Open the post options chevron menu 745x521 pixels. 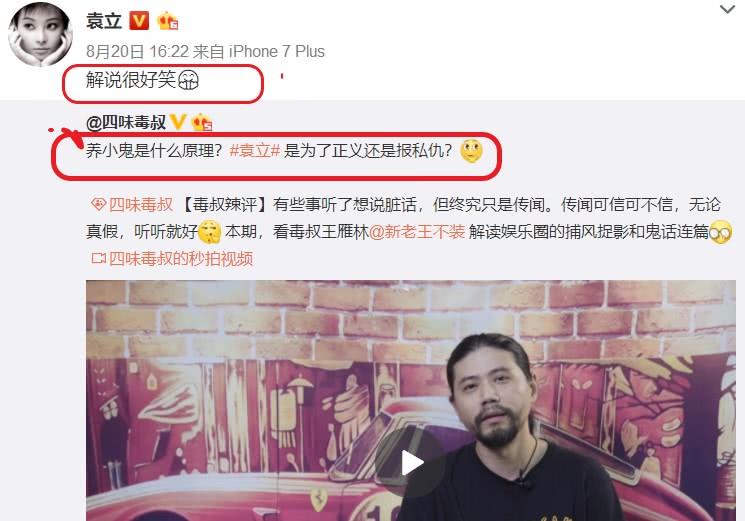tap(727, 9)
